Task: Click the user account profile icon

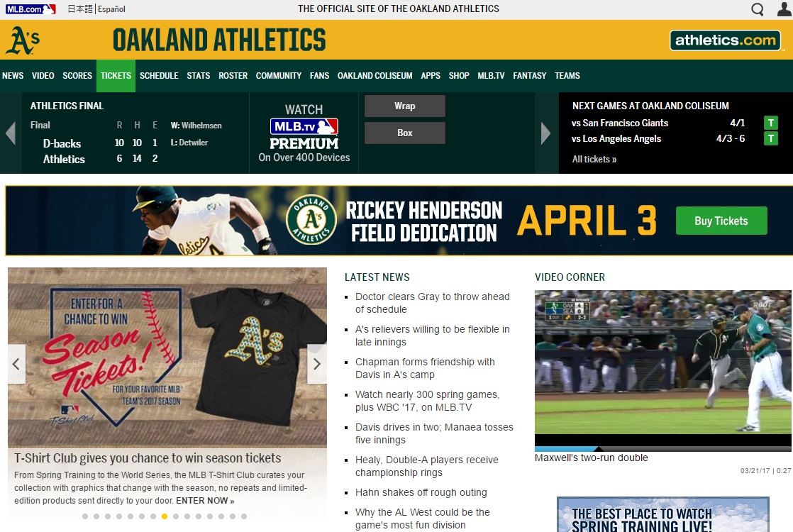Action: [784, 9]
